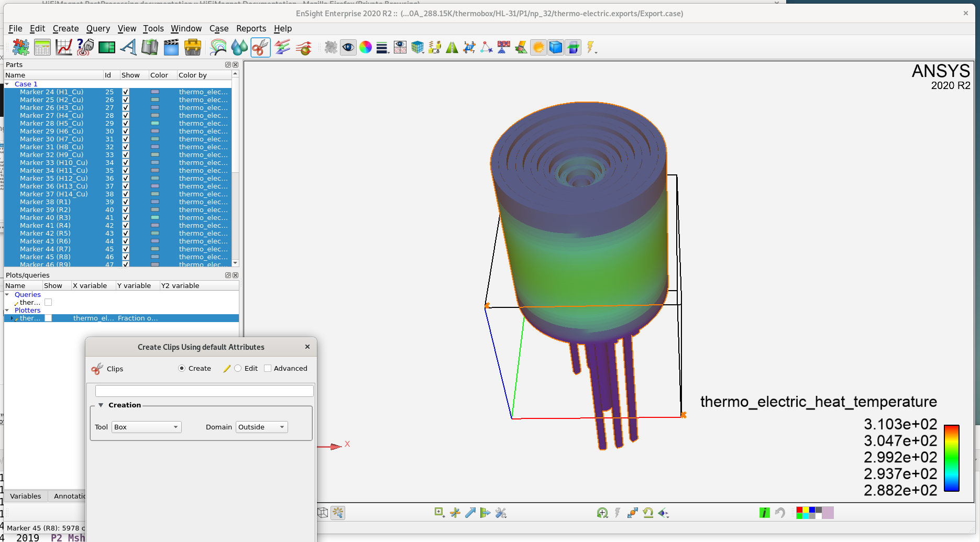Click the Color by column header
The width and height of the screenshot is (980, 542).
point(203,75)
